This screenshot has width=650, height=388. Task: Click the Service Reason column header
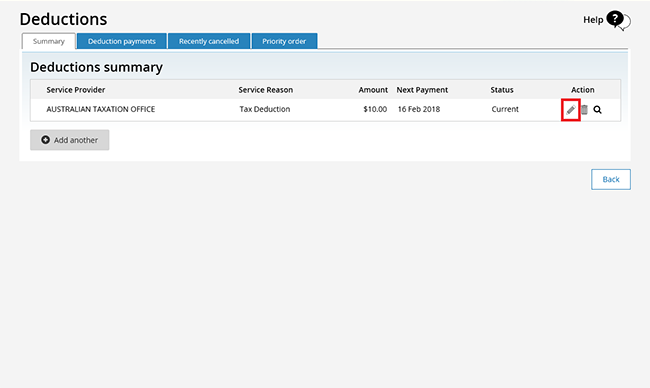[x=266, y=90]
